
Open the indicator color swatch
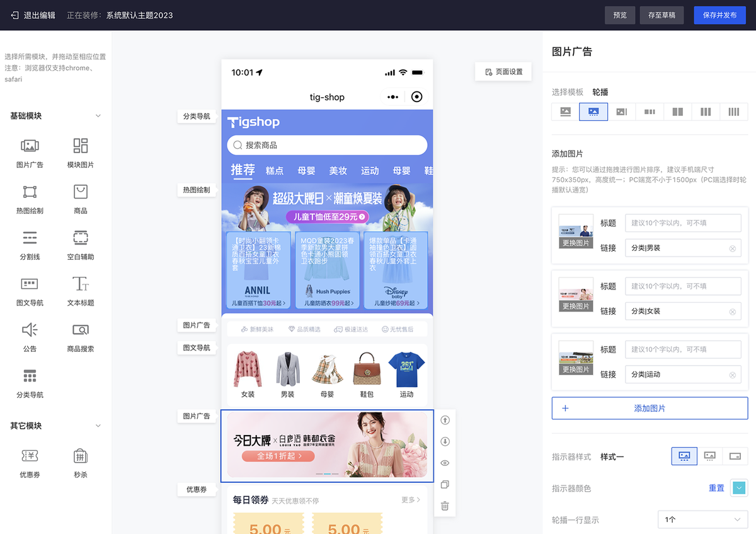(x=739, y=488)
